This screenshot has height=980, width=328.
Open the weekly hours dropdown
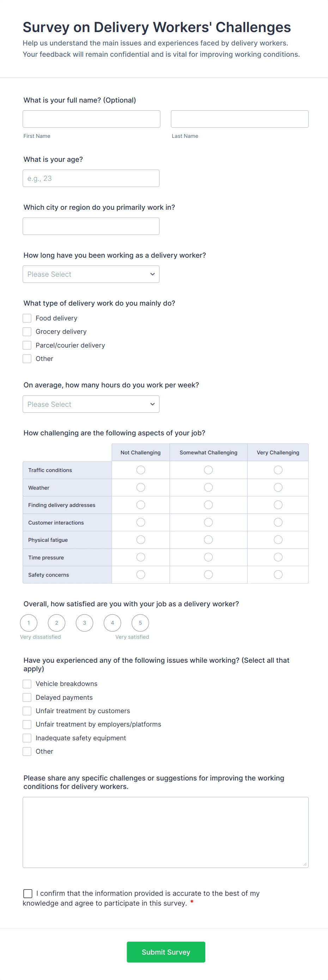(91, 404)
